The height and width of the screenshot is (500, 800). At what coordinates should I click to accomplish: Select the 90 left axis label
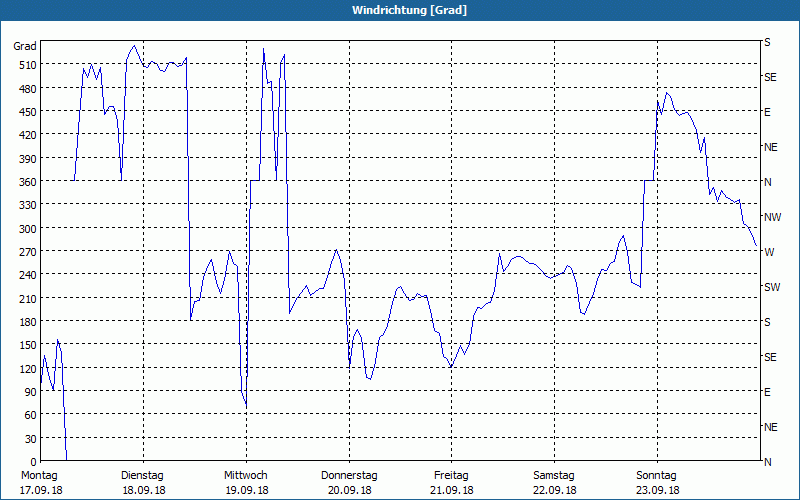point(31,393)
